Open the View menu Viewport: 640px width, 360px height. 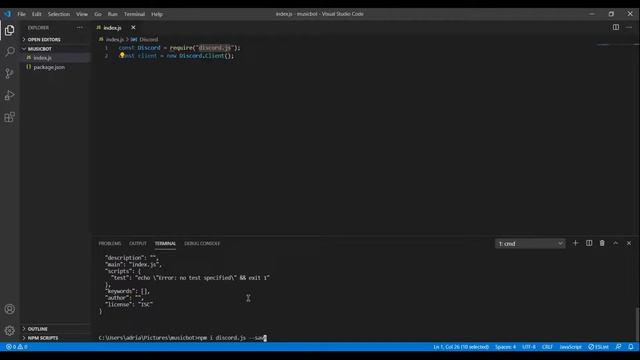[82, 14]
